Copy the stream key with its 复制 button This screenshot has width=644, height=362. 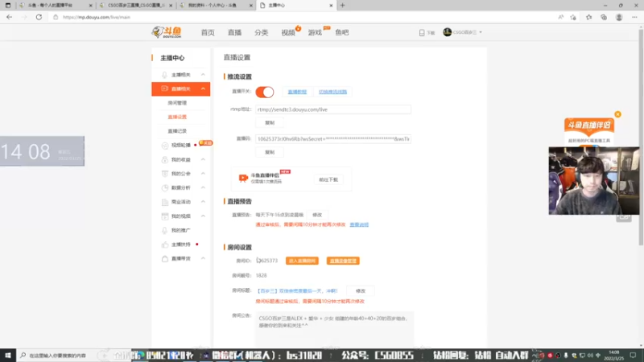pos(270,152)
